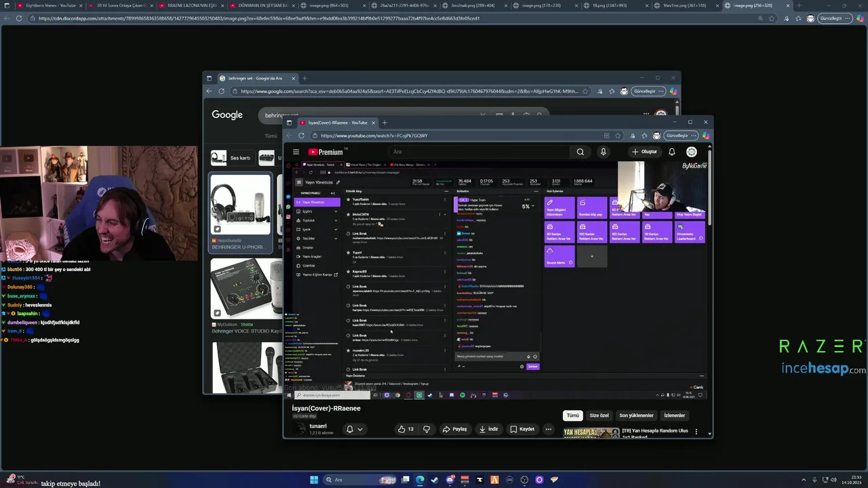Click YouTube page scrollbar down arrow
This screenshot has width=868, height=488.
(709, 434)
